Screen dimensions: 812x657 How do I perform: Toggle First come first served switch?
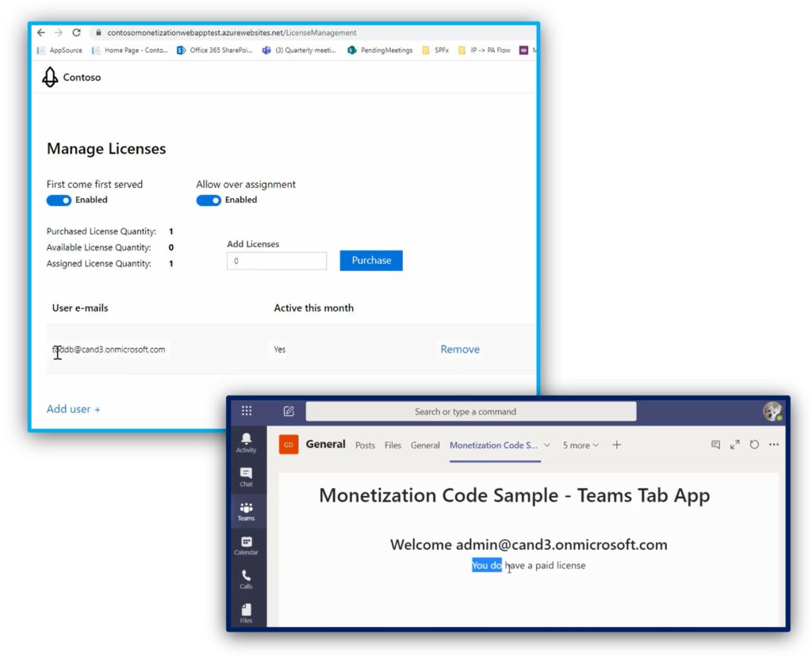click(59, 201)
